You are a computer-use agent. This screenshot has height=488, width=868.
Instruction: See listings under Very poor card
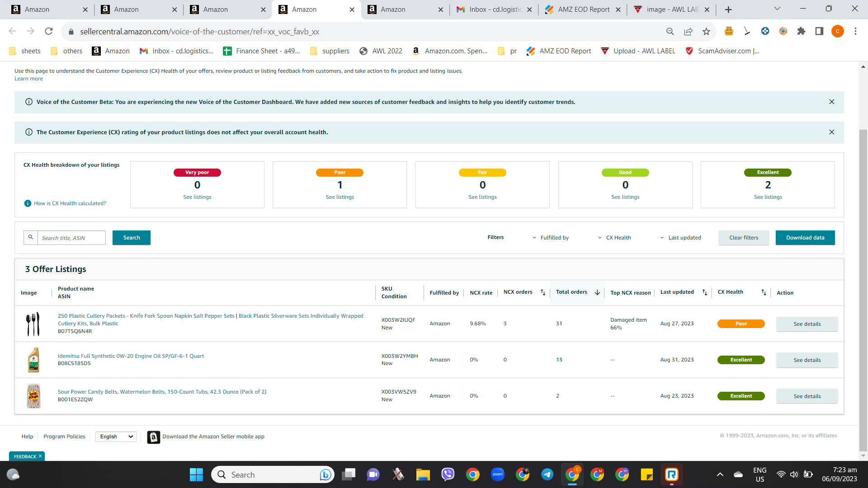point(197,197)
